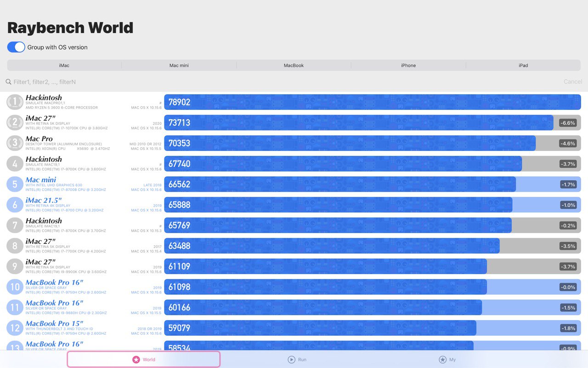This screenshot has width=588, height=368.
Task: Click the 70353 score bar
Action: pos(350,143)
